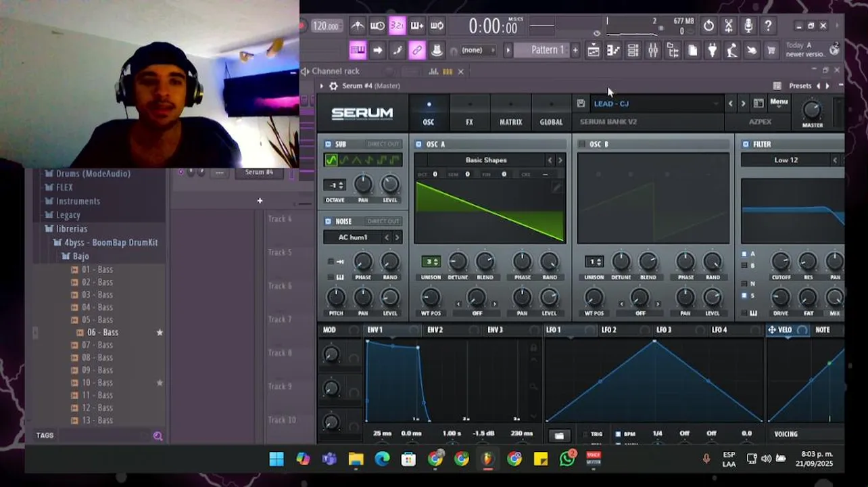Switch to the Serum GLOBAL tab
Image resolution: width=868 pixels, height=487 pixels.
click(x=551, y=113)
